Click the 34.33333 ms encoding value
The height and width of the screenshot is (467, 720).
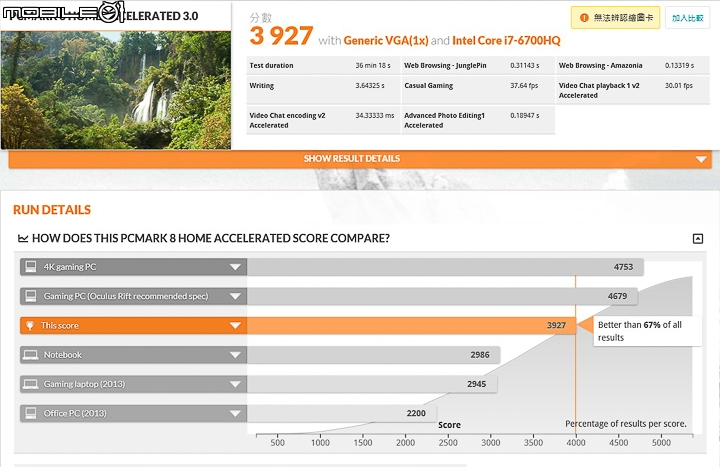(x=375, y=116)
